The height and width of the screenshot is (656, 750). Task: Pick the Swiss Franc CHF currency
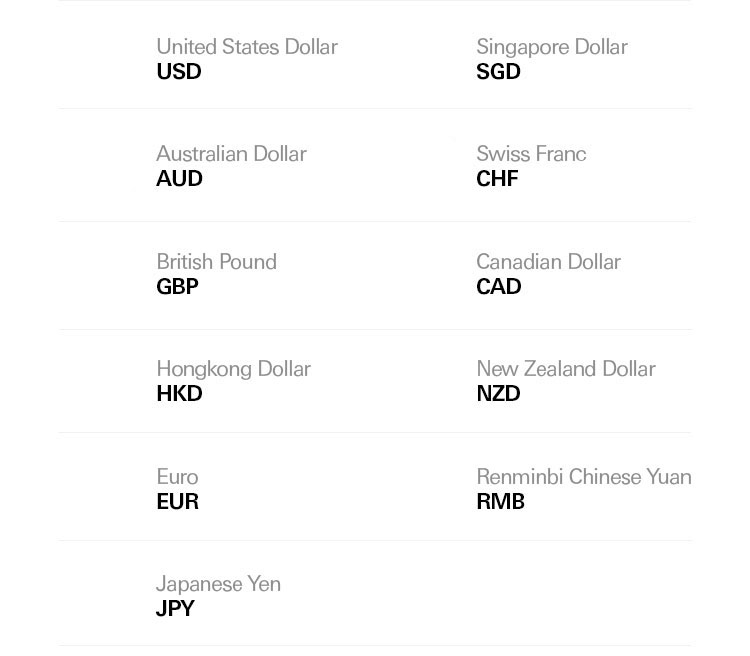pos(531,166)
